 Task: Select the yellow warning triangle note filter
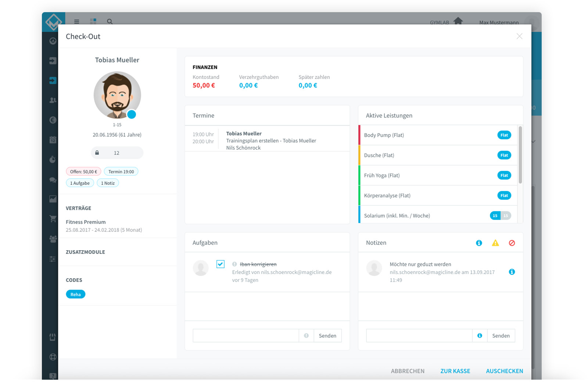495,243
